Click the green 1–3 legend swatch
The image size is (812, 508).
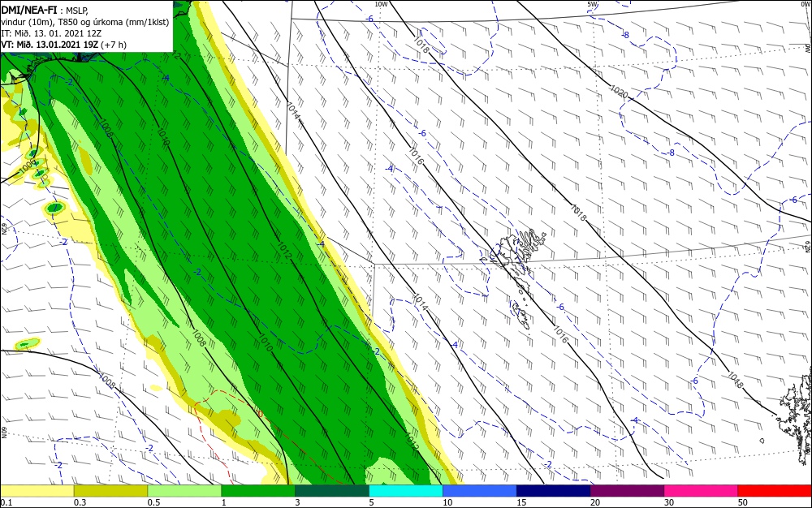(258, 491)
